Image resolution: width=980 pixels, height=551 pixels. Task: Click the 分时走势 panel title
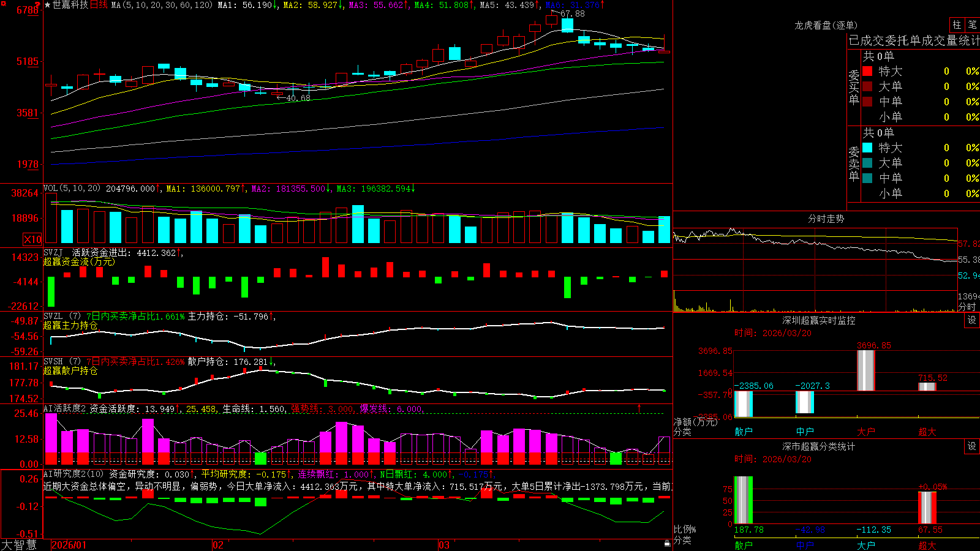pyautogui.click(x=826, y=219)
